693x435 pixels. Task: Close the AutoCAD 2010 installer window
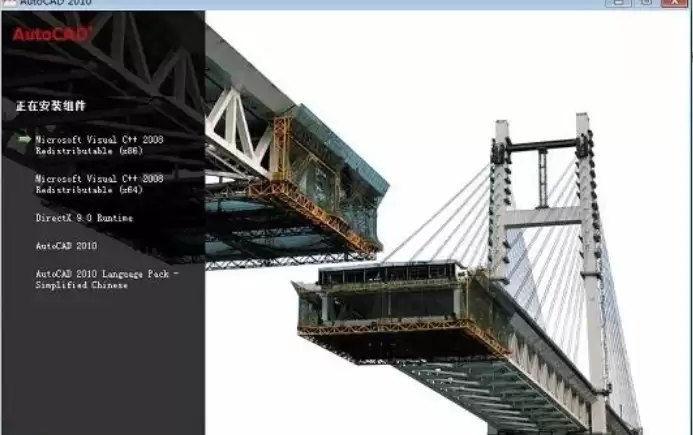674,3
